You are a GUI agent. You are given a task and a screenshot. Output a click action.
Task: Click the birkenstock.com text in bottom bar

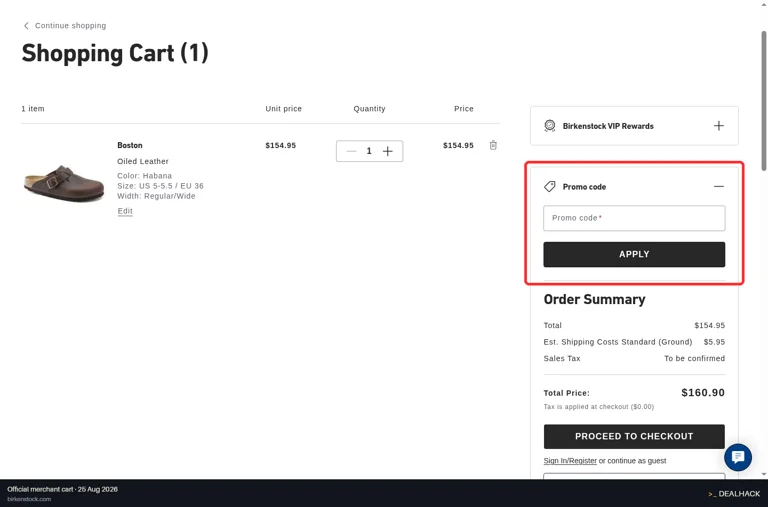(29, 499)
